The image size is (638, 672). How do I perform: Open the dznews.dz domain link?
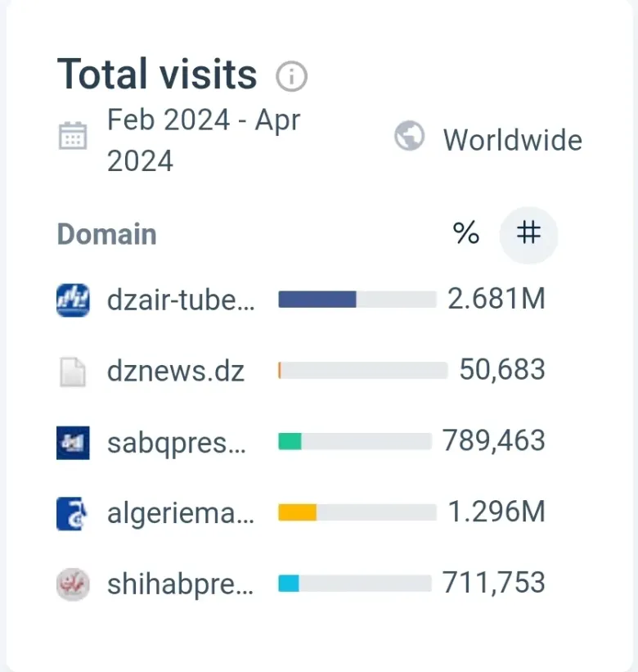click(x=176, y=371)
